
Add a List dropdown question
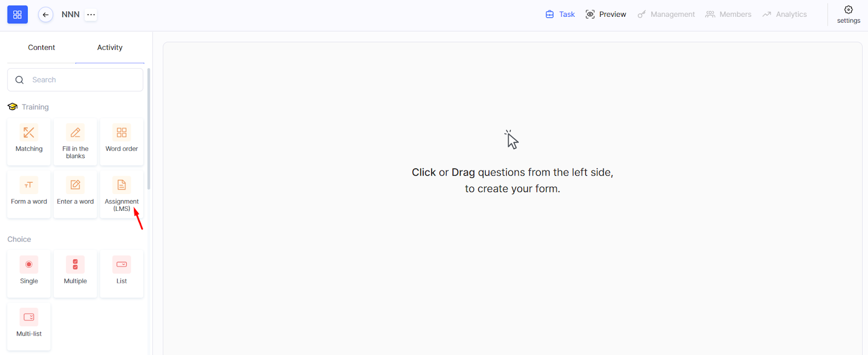click(122, 272)
